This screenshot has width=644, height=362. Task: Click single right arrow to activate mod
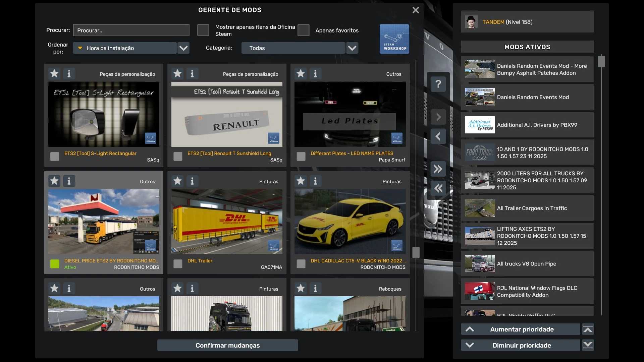(438, 117)
